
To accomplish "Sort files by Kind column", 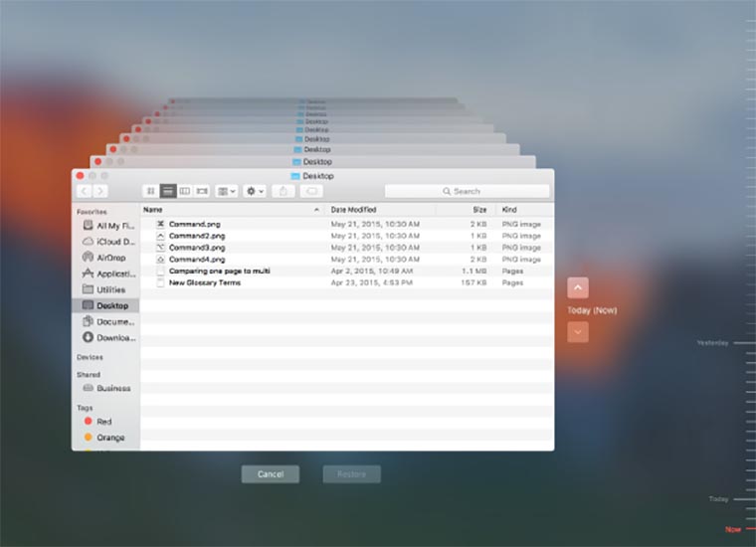I will pyautogui.click(x=524, y=210).
